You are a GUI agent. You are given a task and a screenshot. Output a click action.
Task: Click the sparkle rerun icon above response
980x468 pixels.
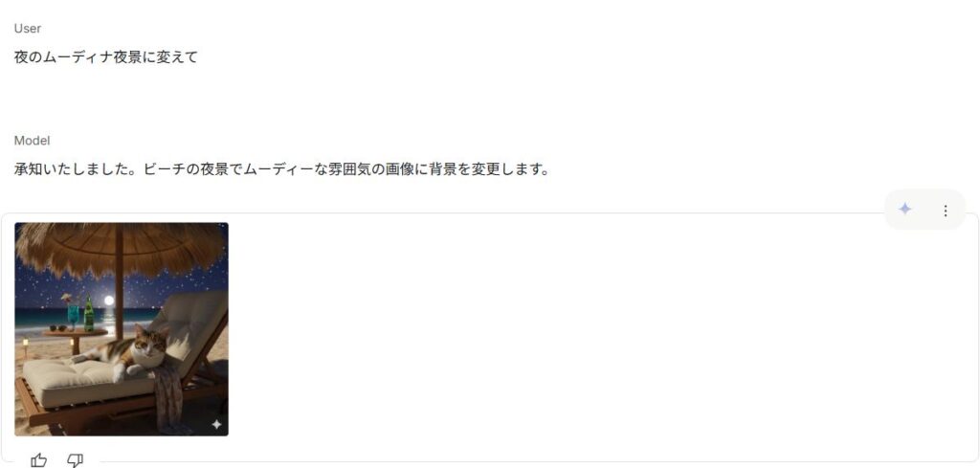point(904,210)
